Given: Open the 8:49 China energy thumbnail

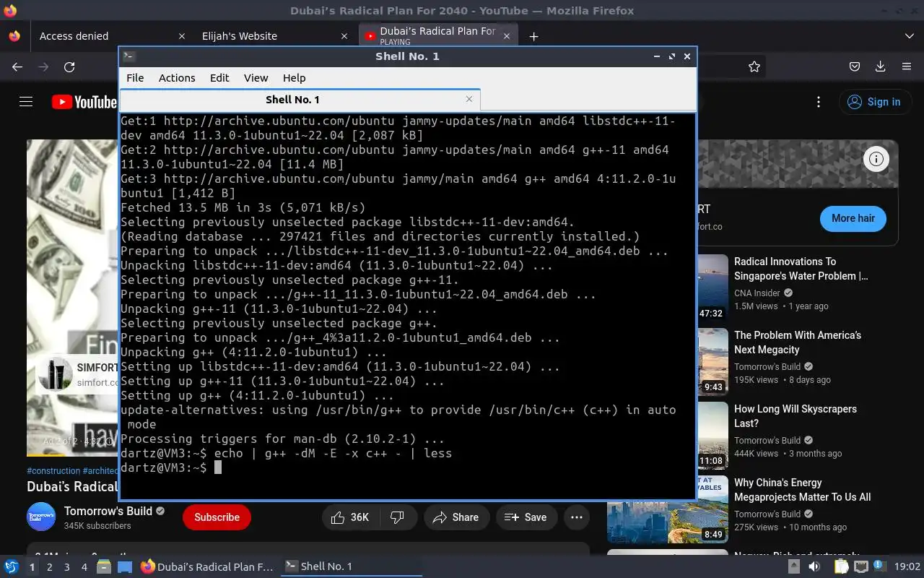Looking at the screenshot, I should pyautogui.click(x=668, y=509).
